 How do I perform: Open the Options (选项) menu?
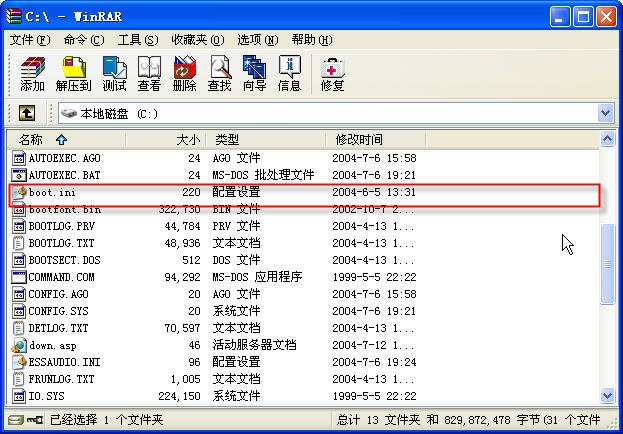coord(257,40)
